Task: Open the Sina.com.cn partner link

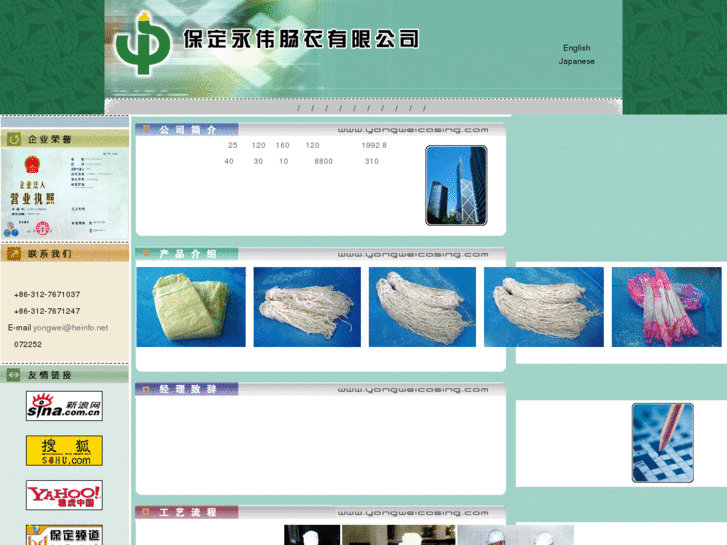Action: point(64,406)
